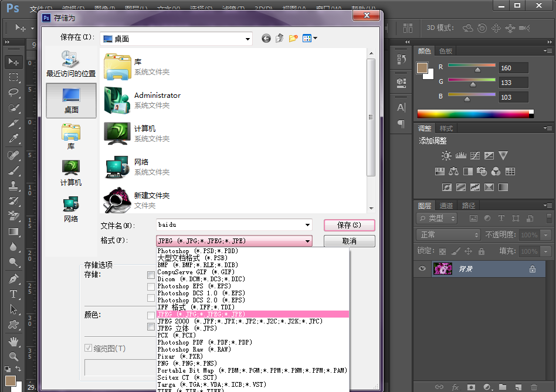Switch to Channels tab

click(446, 206)
